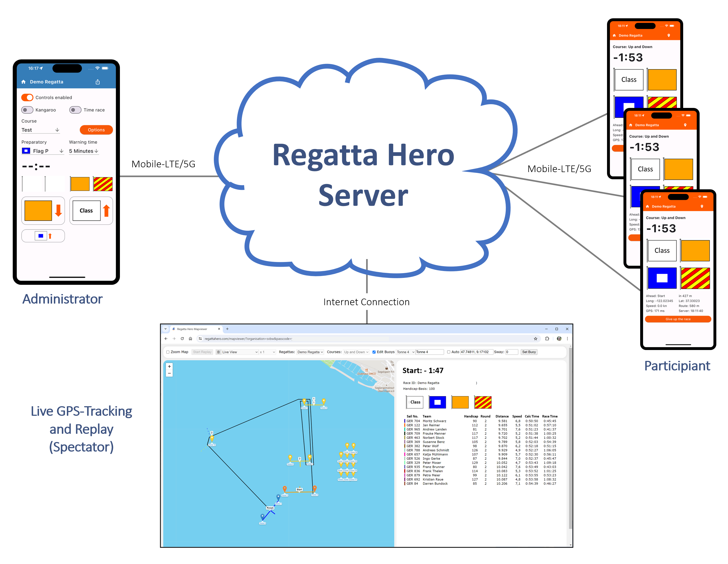This screenshot has height=564, width=728.
Task: Open the Courses Up and Down dropdown
Action: 356,352
